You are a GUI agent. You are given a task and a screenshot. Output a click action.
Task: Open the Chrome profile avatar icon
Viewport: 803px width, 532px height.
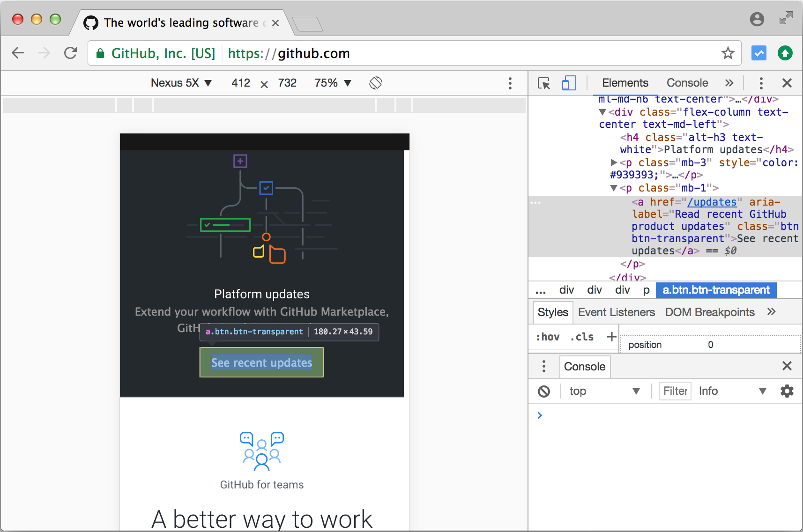757,19
